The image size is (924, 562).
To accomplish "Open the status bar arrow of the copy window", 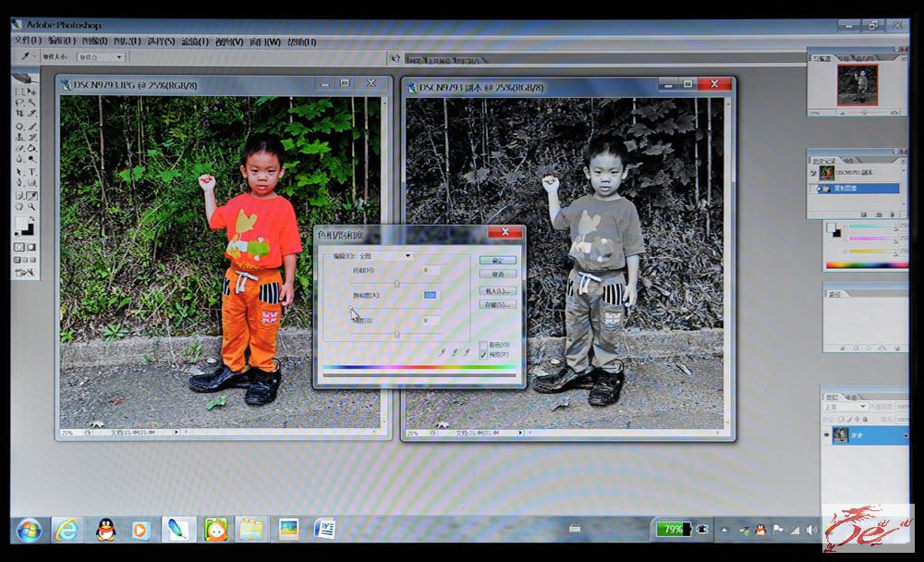I will [x=520, y=433].
